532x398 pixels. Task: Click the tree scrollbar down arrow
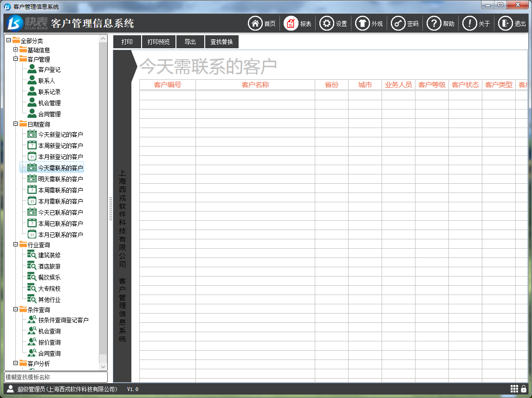103,366
